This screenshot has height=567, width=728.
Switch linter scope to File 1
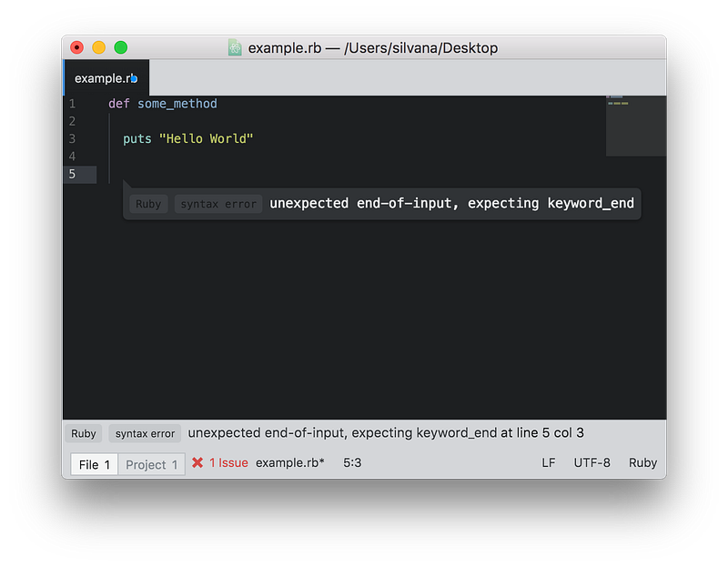[95, 464]
